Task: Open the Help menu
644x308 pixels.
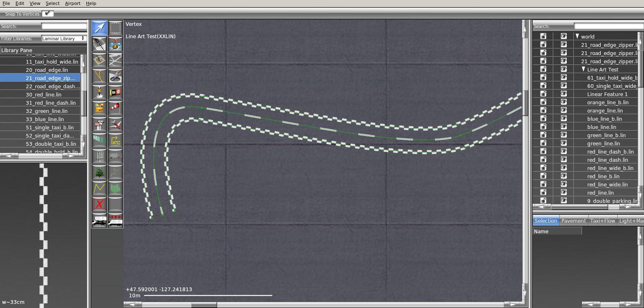Action: coord(91,3)
